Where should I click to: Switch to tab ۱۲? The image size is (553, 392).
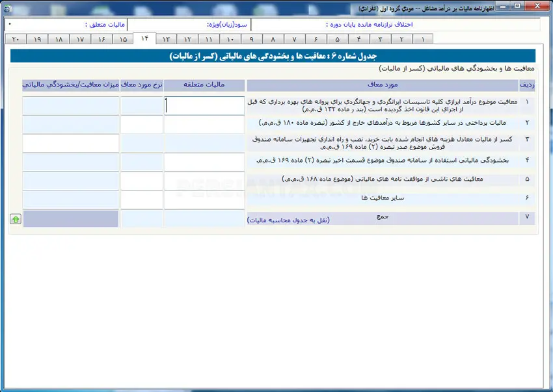(x=187, y=39)
